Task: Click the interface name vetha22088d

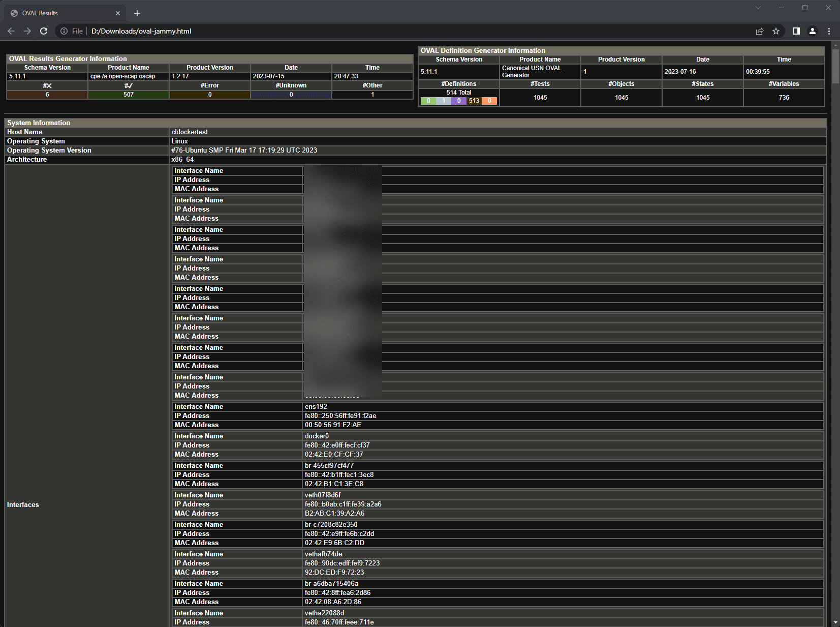Action: (x=324, y=613)
